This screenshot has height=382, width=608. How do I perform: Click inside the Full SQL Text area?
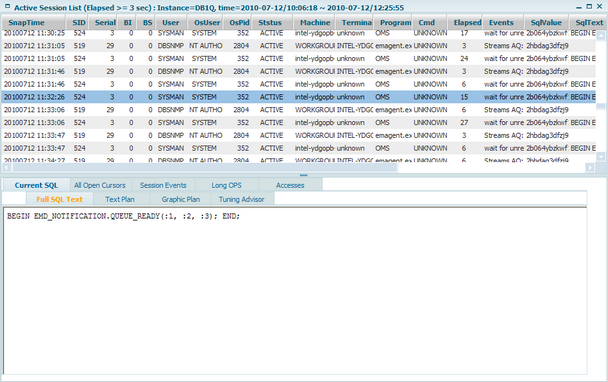pos(295,291)
